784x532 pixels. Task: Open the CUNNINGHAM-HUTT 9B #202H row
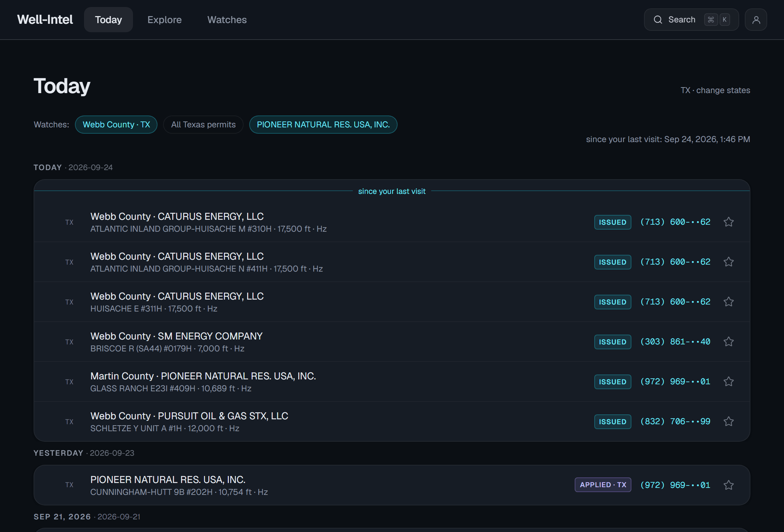(392, 485)
